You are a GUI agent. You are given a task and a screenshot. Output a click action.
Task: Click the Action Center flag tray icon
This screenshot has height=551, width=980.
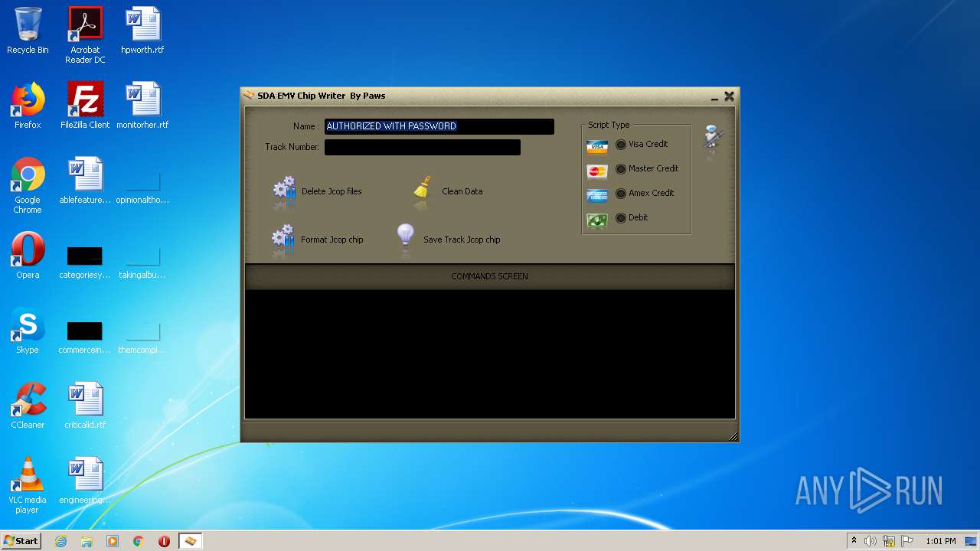point(907,541)
